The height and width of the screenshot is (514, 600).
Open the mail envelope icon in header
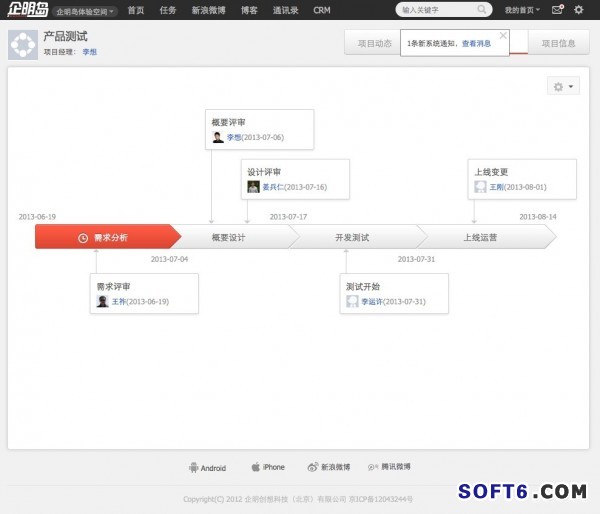point(557,10)
